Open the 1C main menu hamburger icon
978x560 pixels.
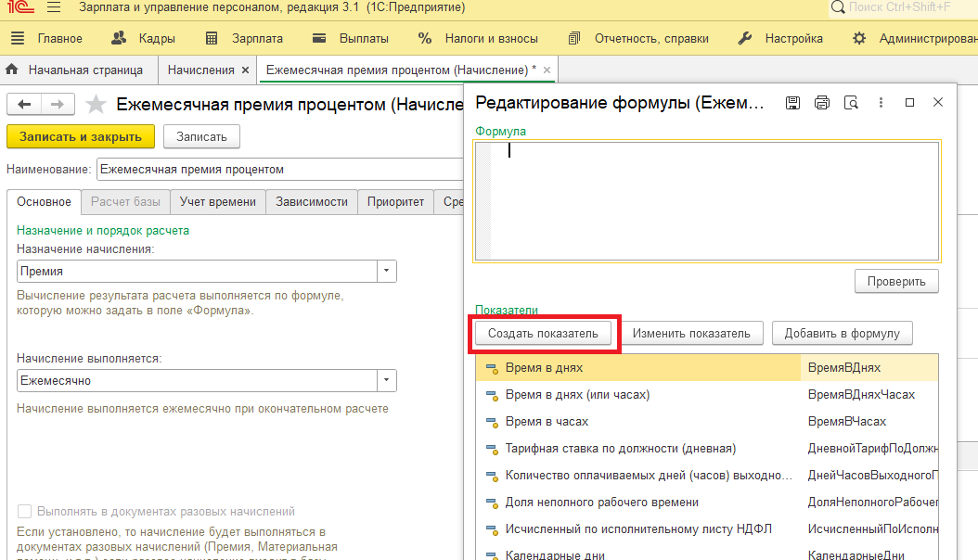coord(54,7)
